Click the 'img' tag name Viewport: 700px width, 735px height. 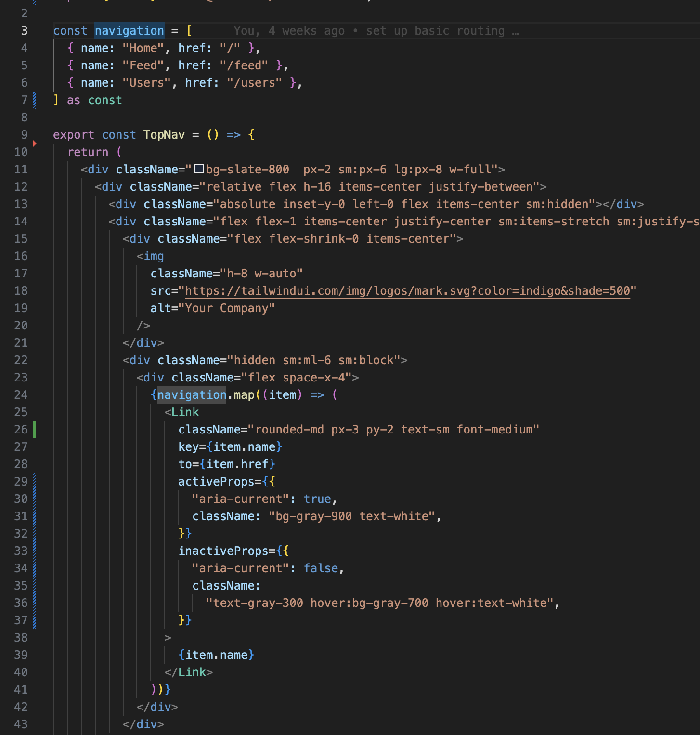click(154, 256)
